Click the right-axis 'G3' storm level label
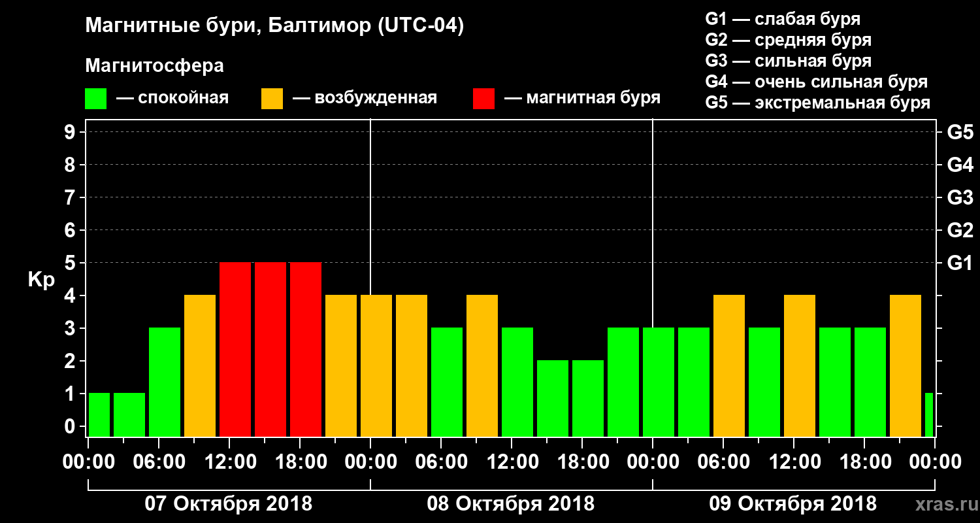980x523 pixels. 960,197
